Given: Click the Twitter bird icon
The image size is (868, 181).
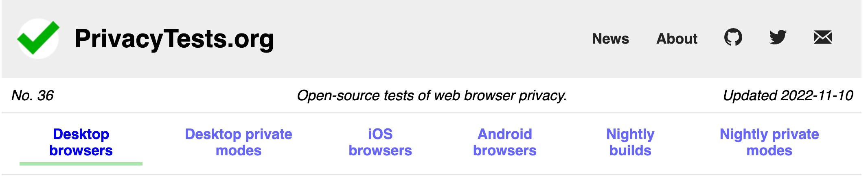Looking at the screenshot, I should pos(778,38).
